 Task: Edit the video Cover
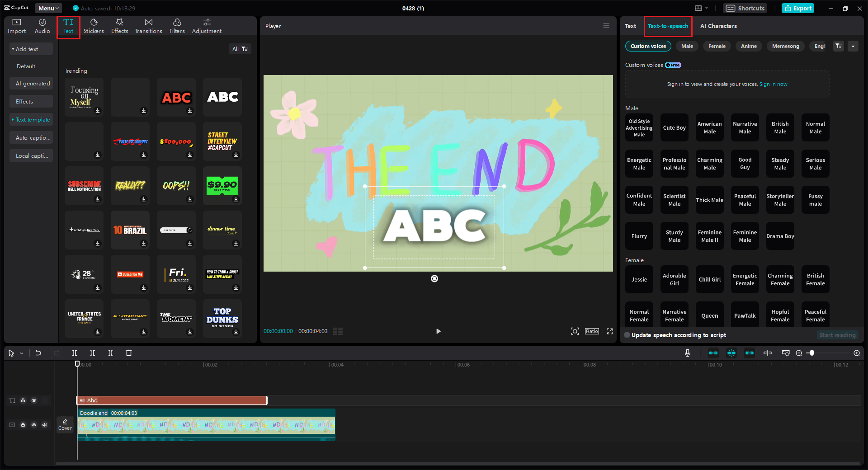[x=65, y=424]
